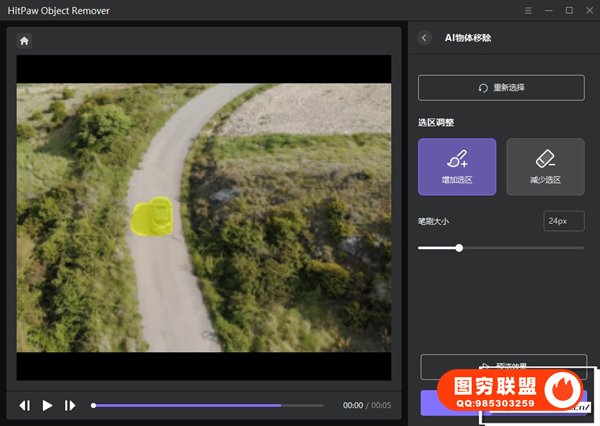
Task: Advance to the next frame
Action: click(x=70, y=405)
